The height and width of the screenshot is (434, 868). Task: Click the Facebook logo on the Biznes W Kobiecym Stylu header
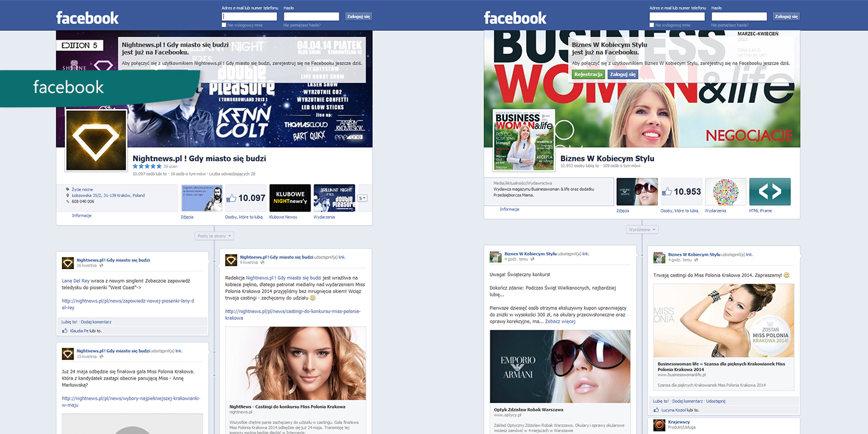coord(515,17)
